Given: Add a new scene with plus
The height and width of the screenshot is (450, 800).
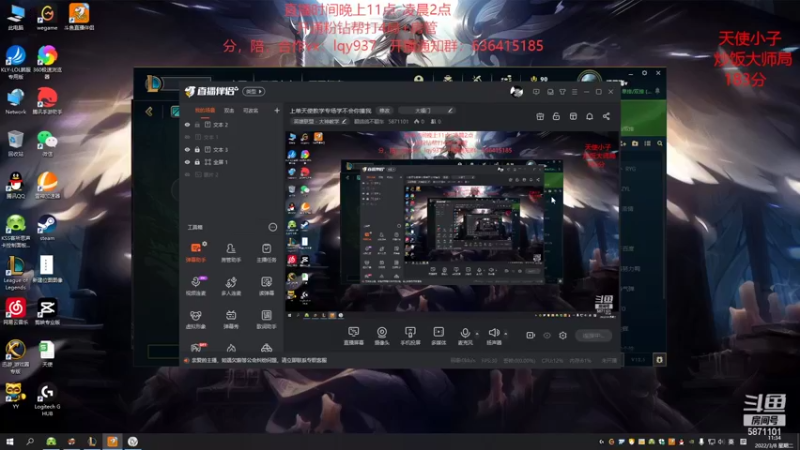Looking at the screenshot, I should (277, 110).
